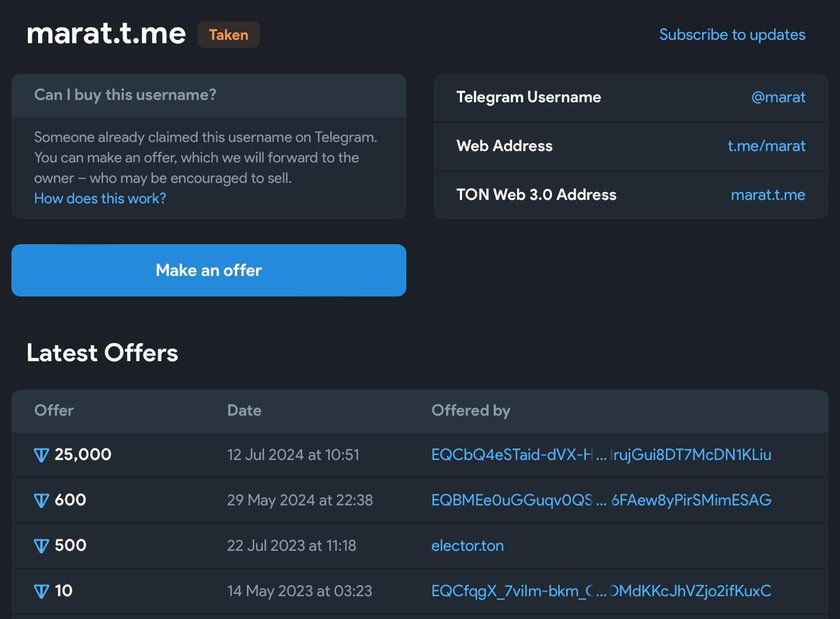Click the TON icon beside the 25,000 offer

point(41,455)
